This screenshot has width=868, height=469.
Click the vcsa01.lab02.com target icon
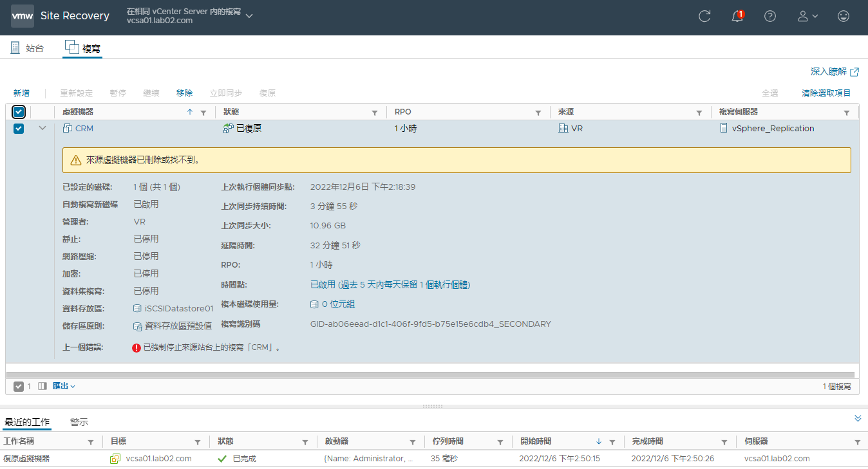click(x=115, y=459)
